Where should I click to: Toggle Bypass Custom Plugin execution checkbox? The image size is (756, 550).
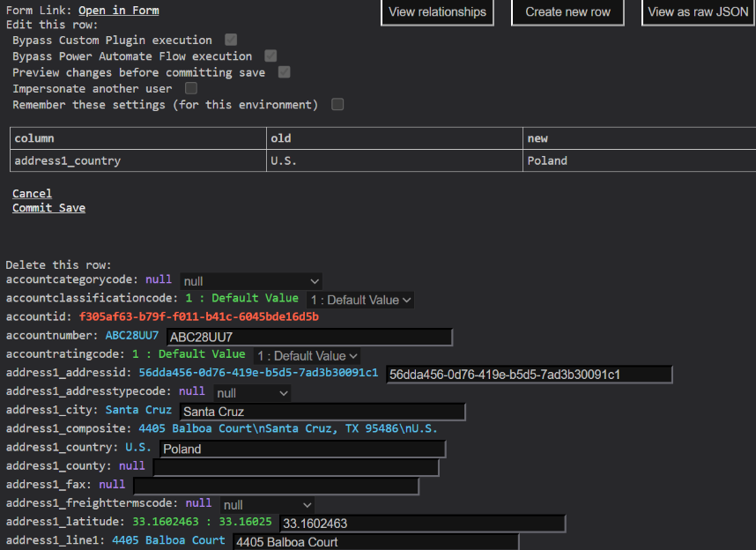coord(231,40)
